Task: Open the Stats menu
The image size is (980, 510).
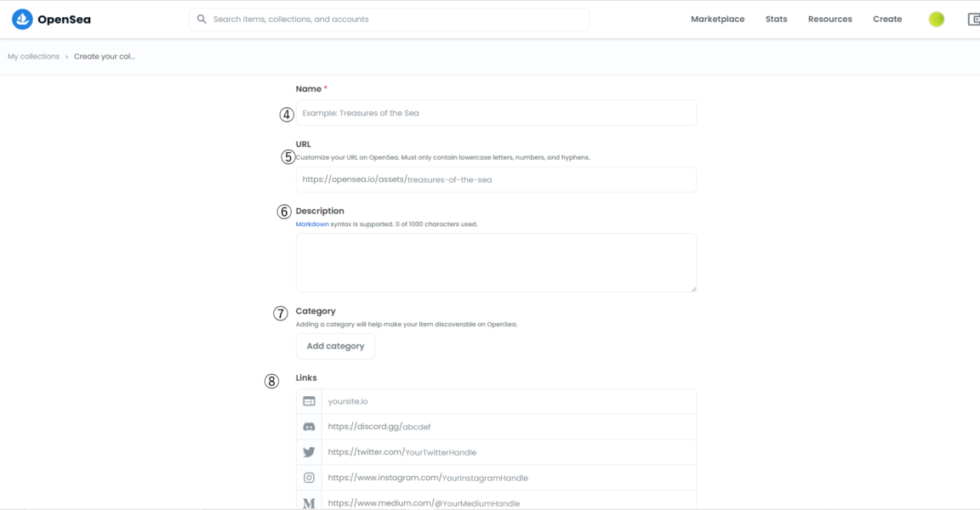Action: coord(776,20)
